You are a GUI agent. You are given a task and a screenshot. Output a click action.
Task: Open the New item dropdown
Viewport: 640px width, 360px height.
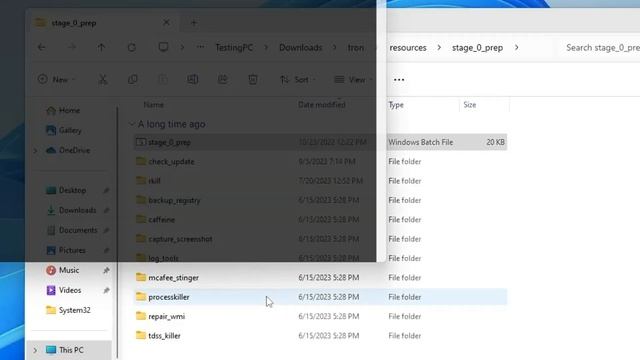pyautogui.click(x=56, y=80)
